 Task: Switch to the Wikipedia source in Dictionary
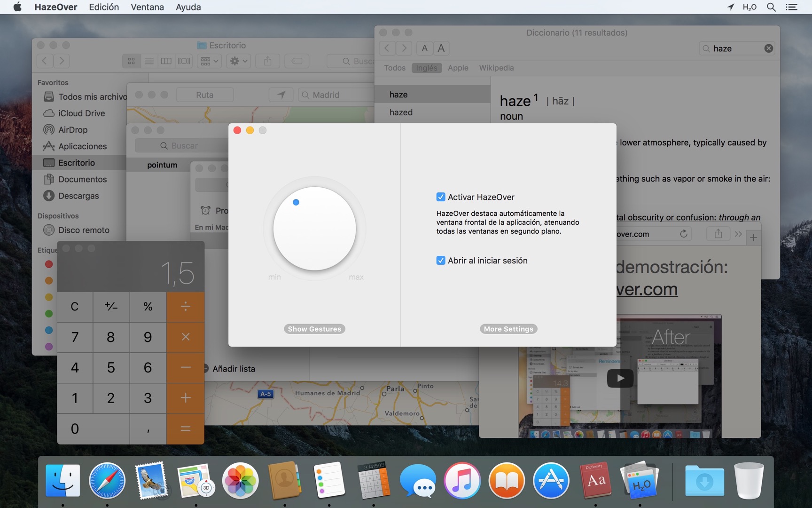[x=496, y=68]
